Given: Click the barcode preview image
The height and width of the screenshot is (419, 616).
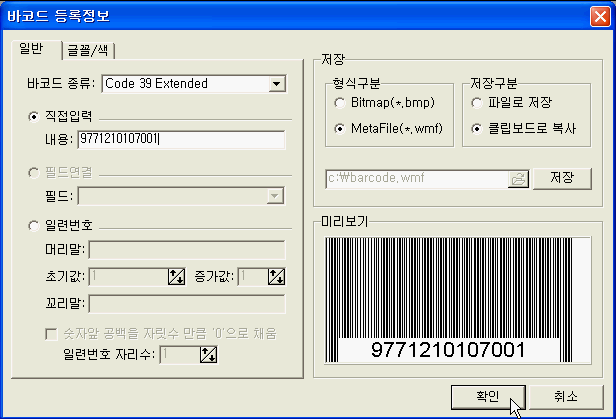Looking at the screenshot, I should (x=458, y=300).
